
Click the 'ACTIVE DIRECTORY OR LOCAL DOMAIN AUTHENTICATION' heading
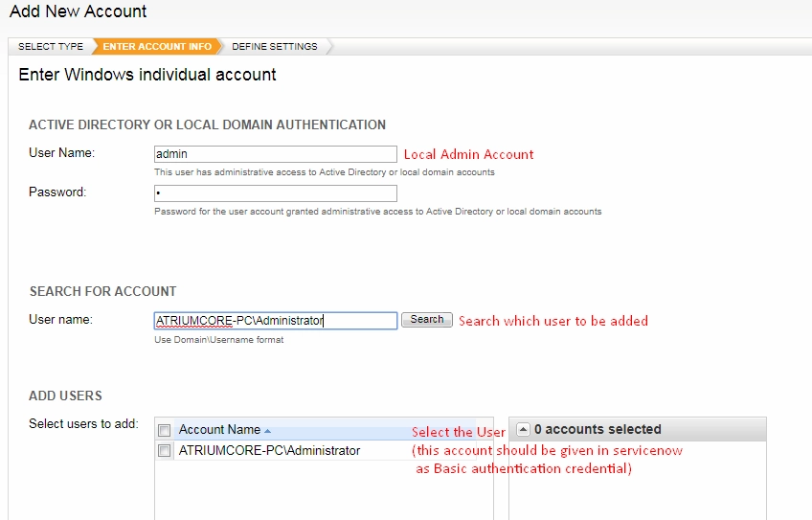[207, 124]
